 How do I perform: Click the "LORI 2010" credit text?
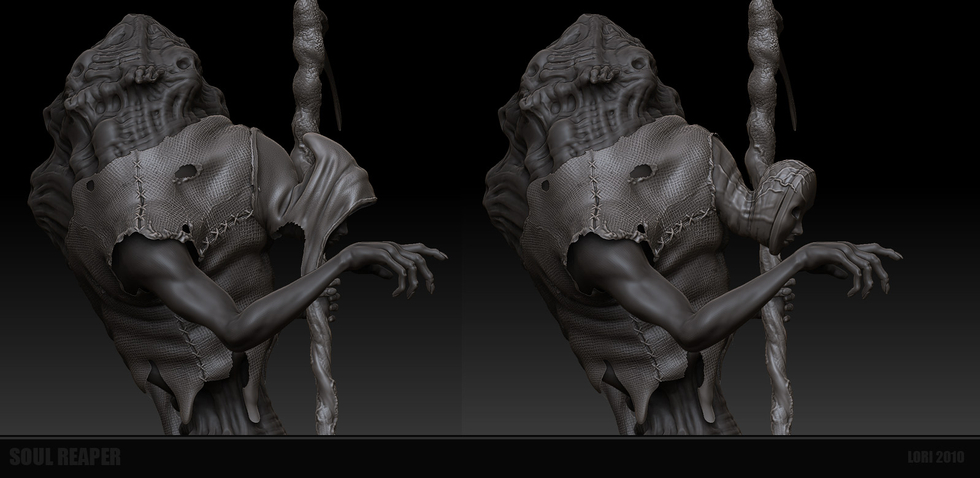click(x=936, y=457)
